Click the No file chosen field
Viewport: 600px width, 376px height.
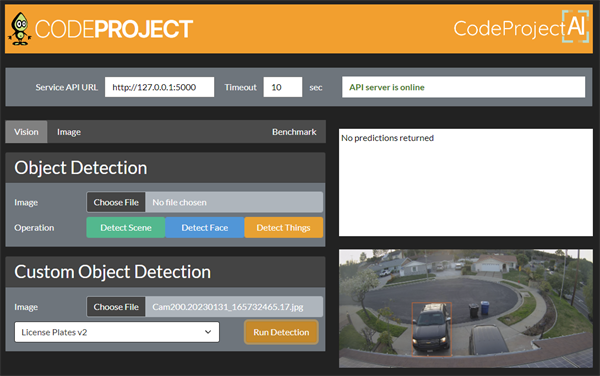234,202
